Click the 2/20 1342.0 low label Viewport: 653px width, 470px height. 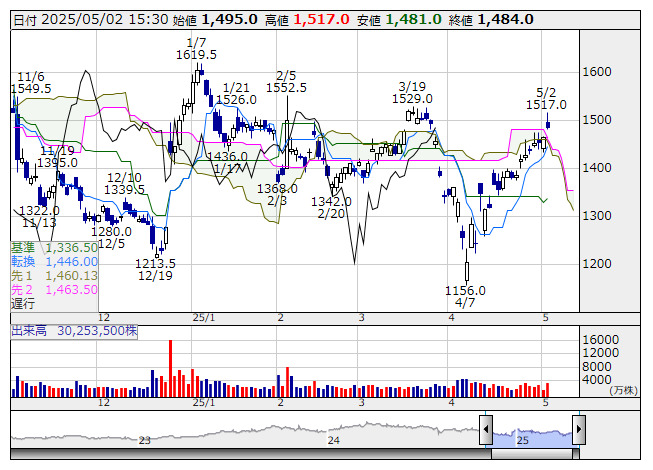point(331,208)
